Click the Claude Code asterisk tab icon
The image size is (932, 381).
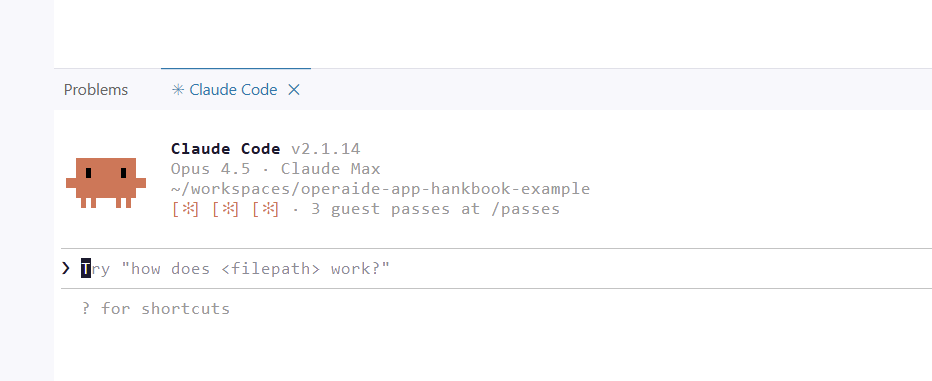[178, 90]
